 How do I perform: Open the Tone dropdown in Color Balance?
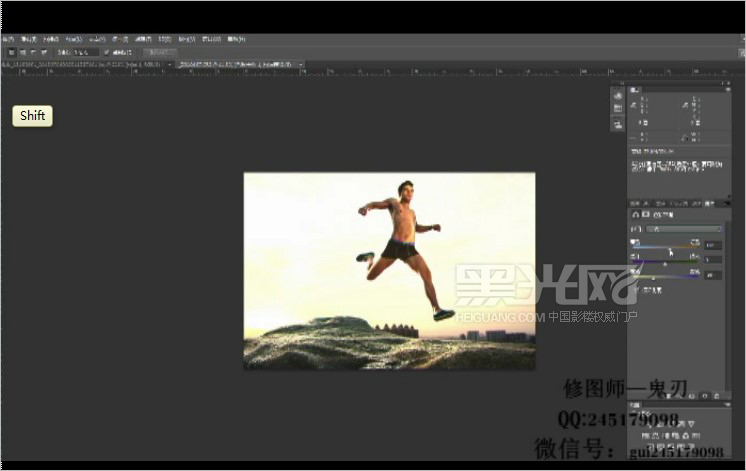click(684, 229)
